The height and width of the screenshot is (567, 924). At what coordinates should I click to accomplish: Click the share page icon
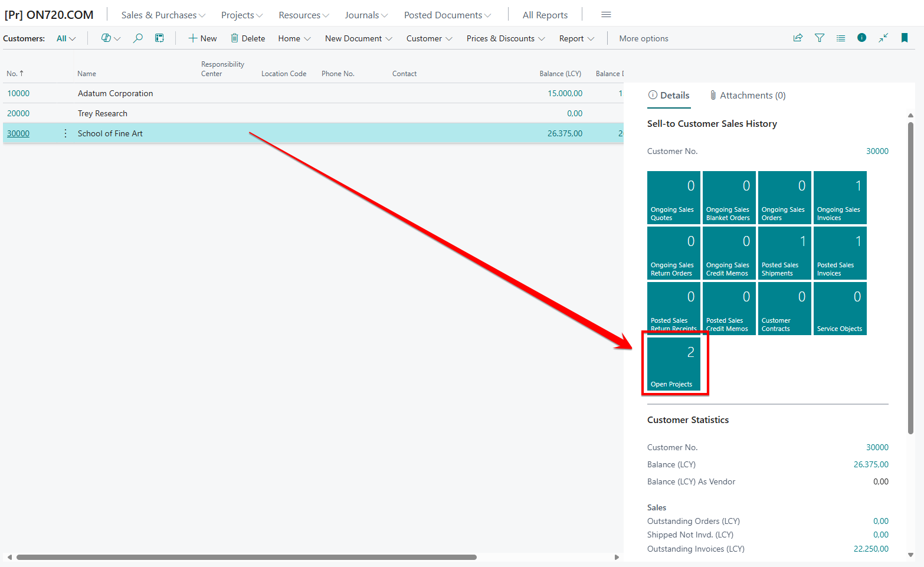(798, 38)
